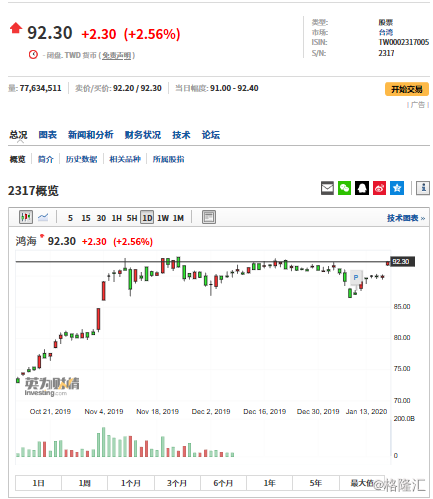Open the info icon beside share buttons
The image size is (433, 499).
coord(423,188)
